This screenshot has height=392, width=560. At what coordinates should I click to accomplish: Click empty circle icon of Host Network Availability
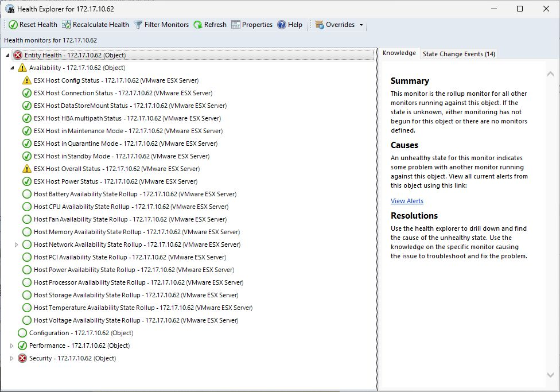click(27, 244)
